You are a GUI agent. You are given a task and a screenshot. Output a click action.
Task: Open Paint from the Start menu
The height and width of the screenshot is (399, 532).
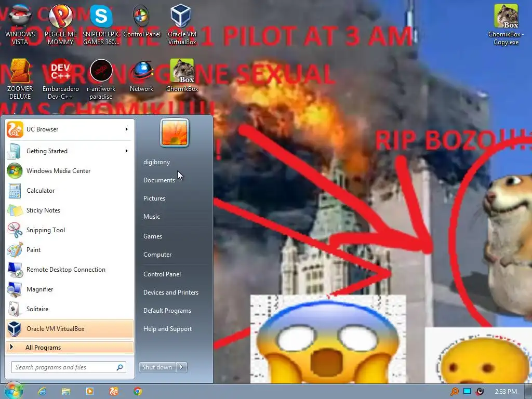(x=70, y=250)
